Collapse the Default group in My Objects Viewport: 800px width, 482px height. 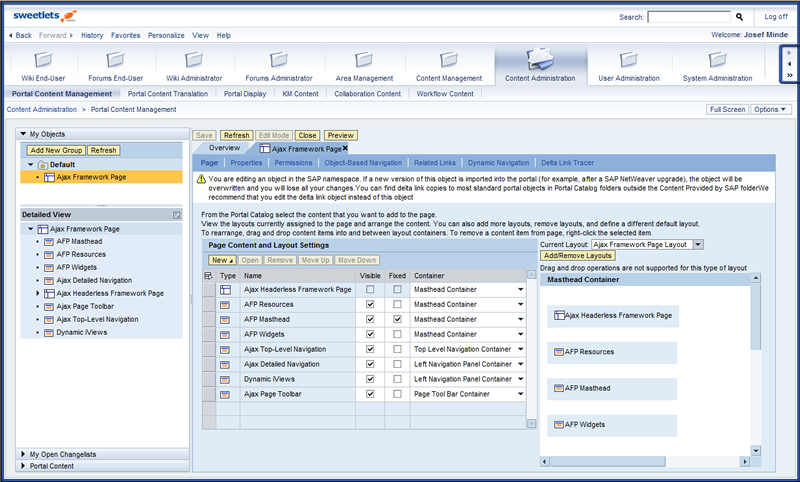31,164
